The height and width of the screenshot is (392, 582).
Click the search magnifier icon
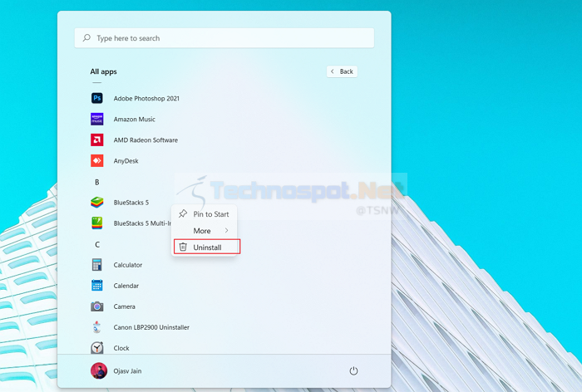(86, 38)
